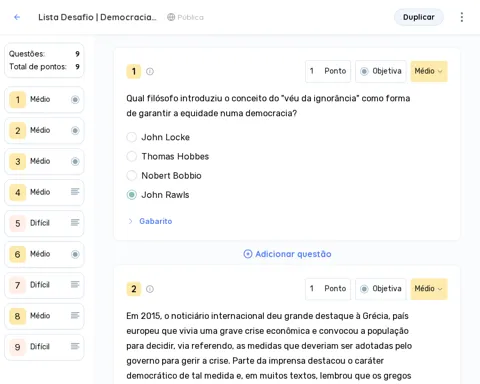Click the objective-type icon in sidebar item 2
Viewport: 480px width, 384px height.
(75, 130)
